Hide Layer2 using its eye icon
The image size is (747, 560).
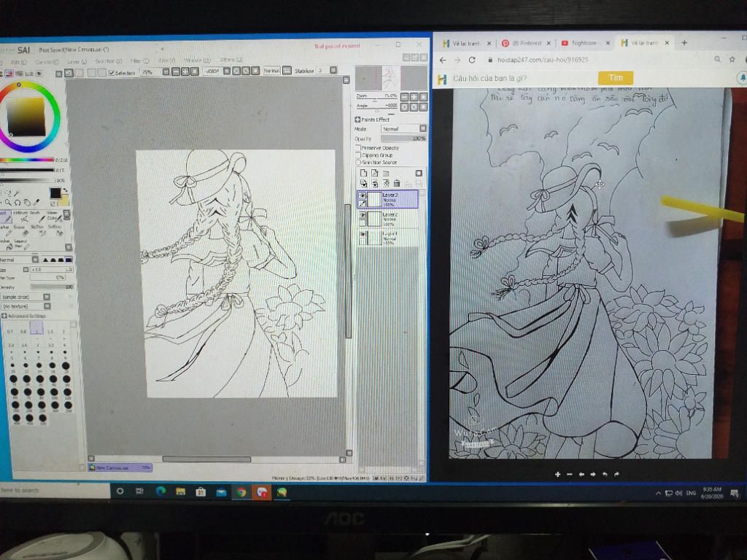pos(363,215)
